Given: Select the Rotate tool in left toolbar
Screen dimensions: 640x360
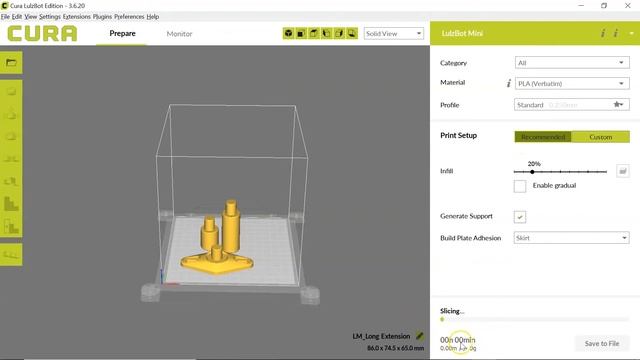Looking at the screenshot, I should [11, 136].
